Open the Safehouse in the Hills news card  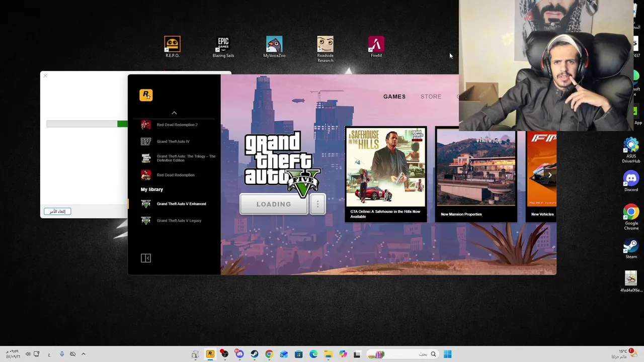386,174
